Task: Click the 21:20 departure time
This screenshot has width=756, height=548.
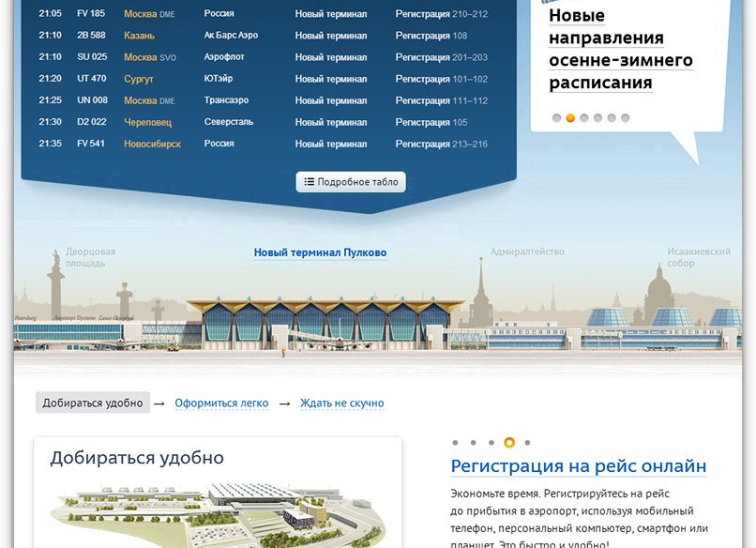Action: pos(50,79)
